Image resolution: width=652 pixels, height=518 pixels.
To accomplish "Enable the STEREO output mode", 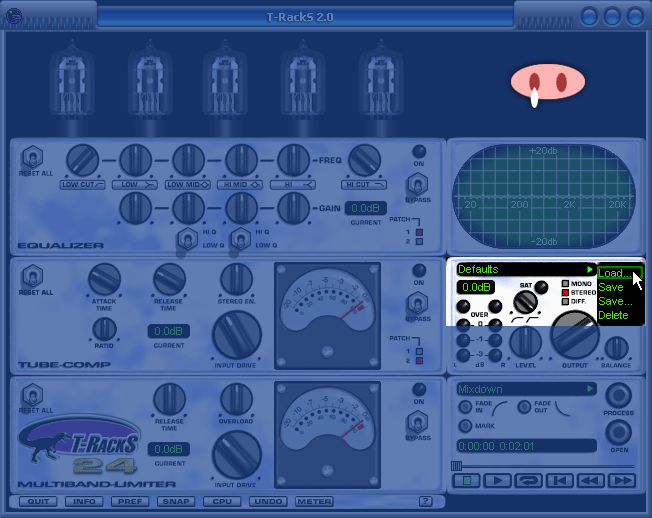I will click(565, 292).
